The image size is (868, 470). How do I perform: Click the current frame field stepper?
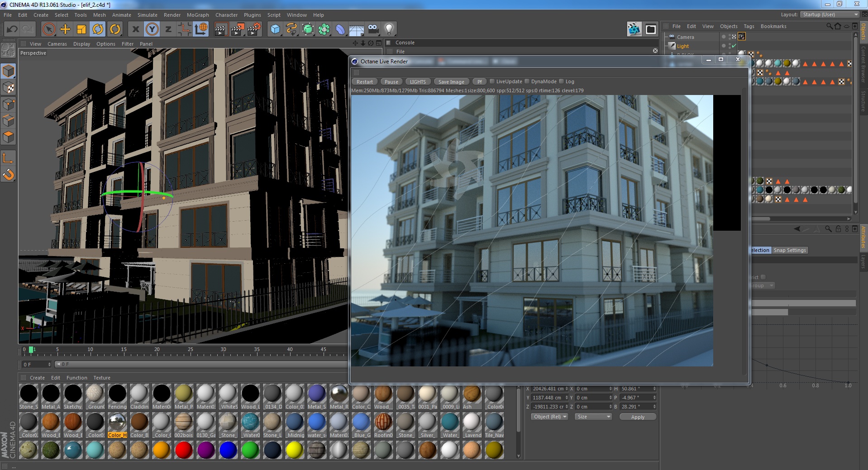(x=49, y=364)
